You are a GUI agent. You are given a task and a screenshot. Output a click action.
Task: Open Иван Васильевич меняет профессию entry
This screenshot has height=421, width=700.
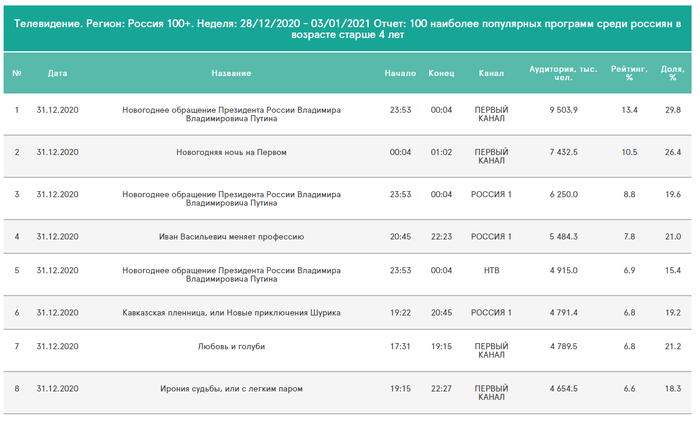231,237
